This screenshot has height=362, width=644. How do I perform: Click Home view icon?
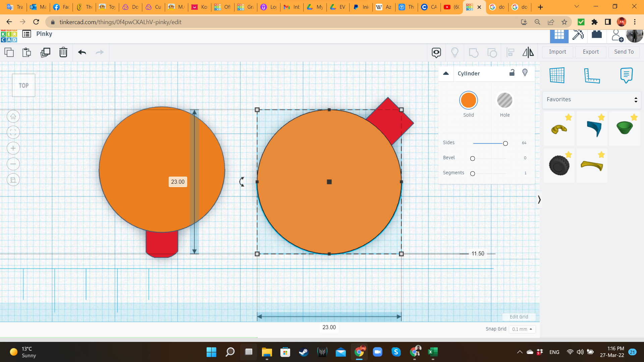(x=13, y=117)
